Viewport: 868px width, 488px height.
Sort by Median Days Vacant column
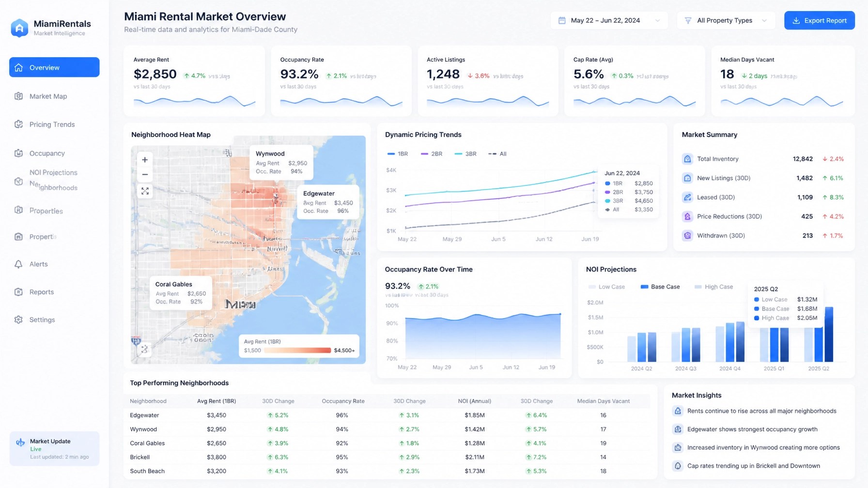[603, 401]
